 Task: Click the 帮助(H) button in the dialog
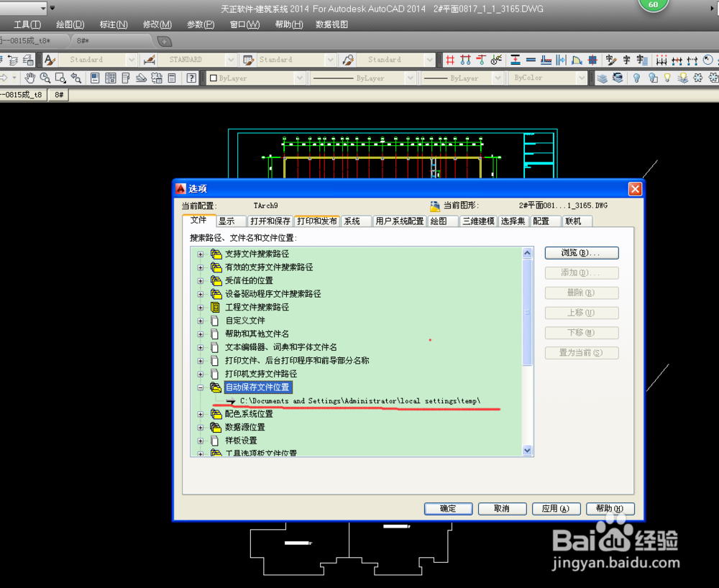610,509
